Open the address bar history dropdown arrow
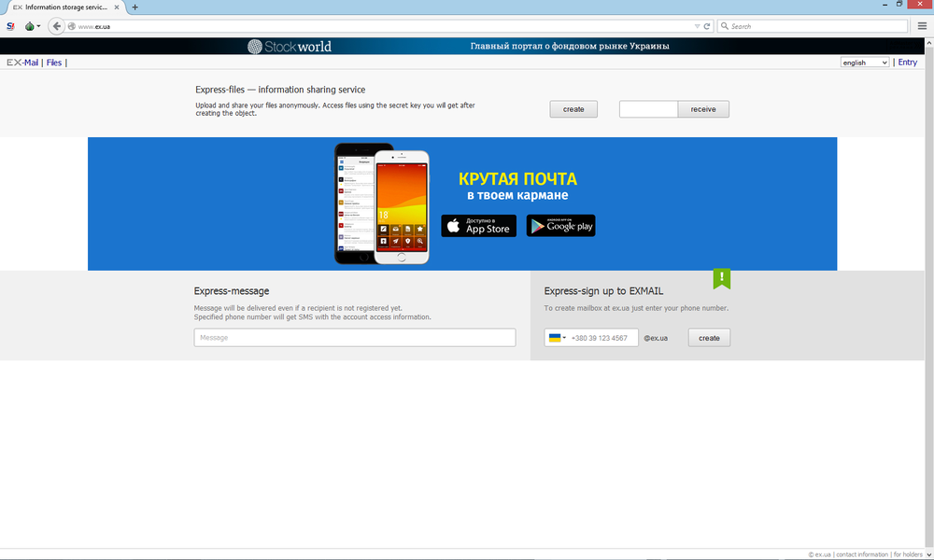Screen dimensions: 934x560 tap(697, 26)
